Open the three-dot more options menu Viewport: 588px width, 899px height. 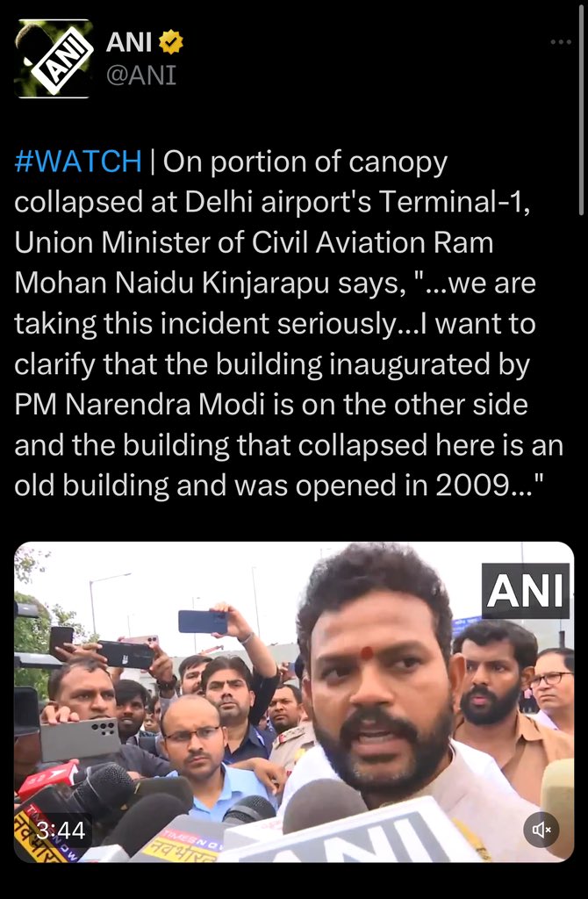click(561, 42)
